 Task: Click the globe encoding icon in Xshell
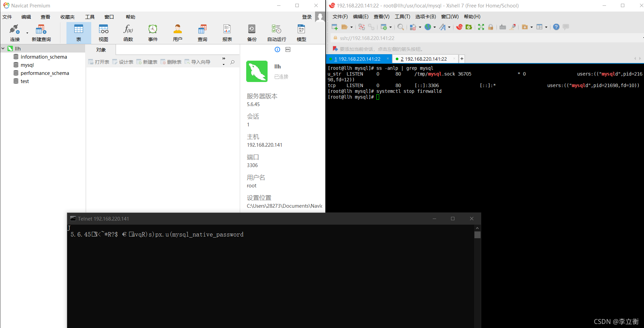click(428, 27)
